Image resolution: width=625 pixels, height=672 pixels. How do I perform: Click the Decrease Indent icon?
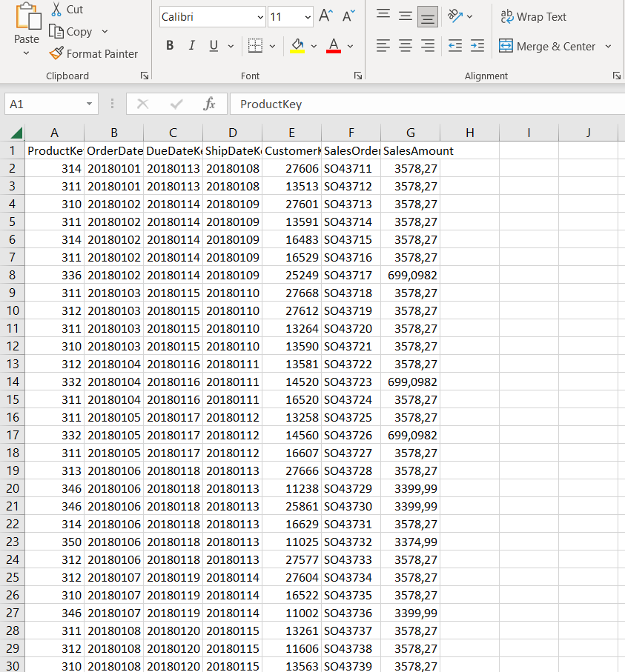(x=455, y=46)
